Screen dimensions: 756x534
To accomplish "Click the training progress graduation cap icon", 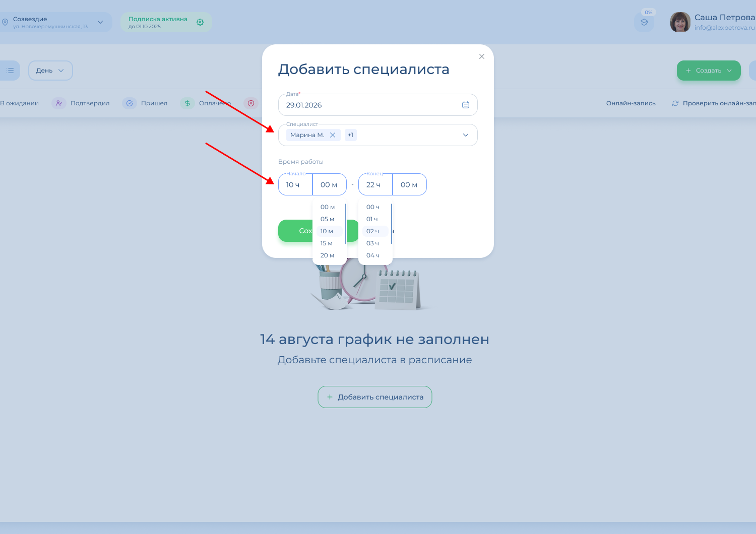I will (644, 23).
